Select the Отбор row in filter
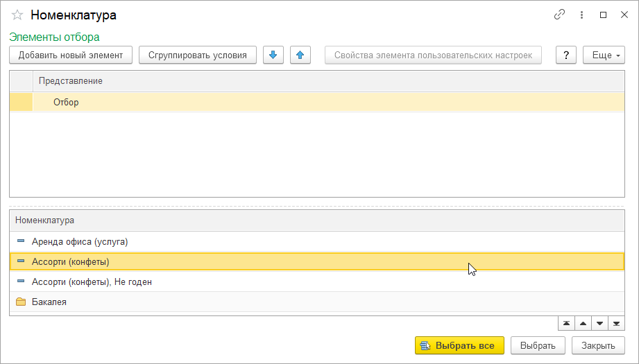The height and width of the screenshot is (364, 639). pyautogui.click(x=66, y=102)
